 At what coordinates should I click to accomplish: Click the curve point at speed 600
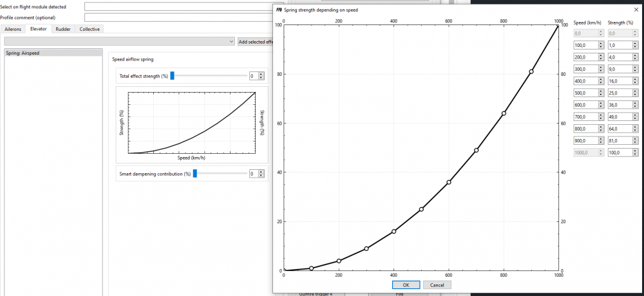[449, 182]
